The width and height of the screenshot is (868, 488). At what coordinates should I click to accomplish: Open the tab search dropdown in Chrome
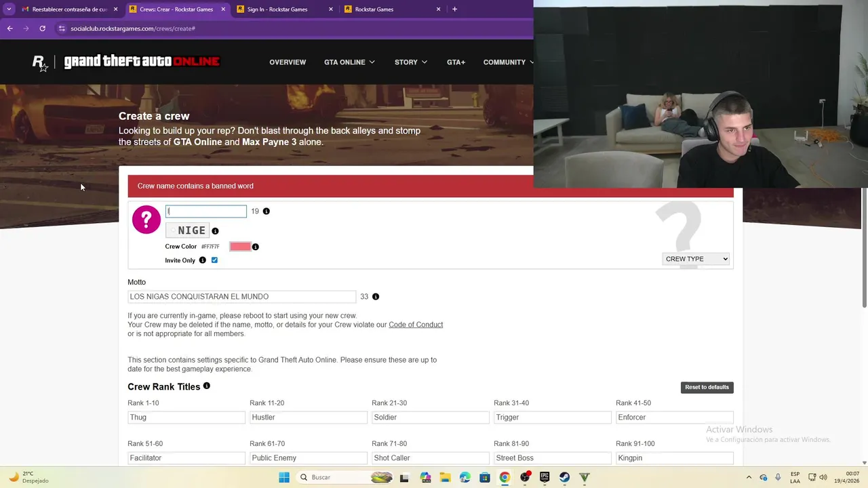(x=9, y=9)
